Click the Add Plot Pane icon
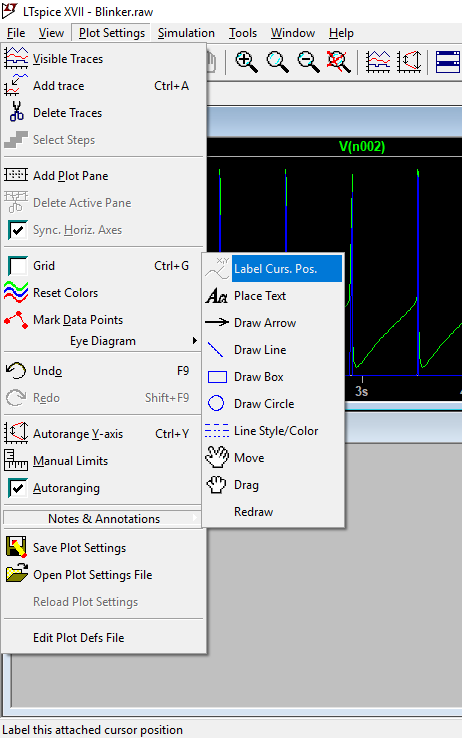The image size is (462, 738). [x=16, y=175]
